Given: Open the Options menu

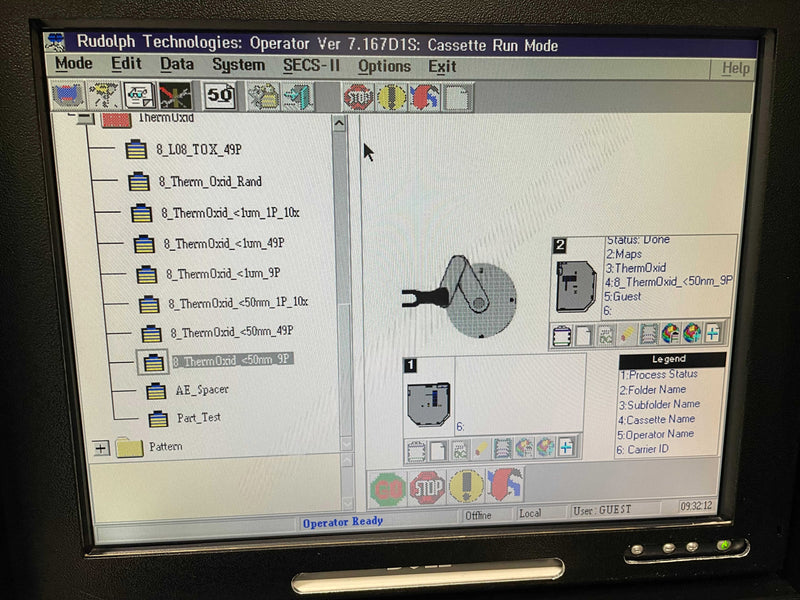Looking at the screenshot, I should tap(384, 66).
